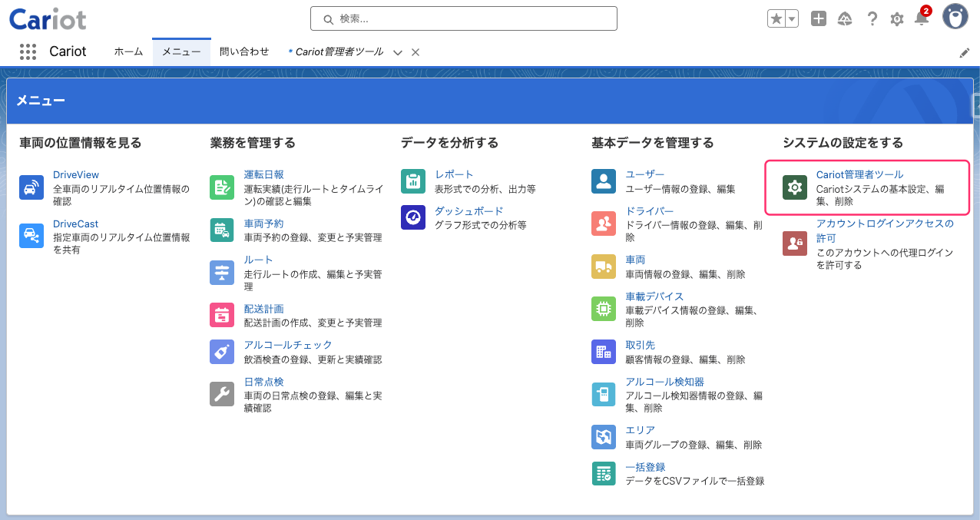Click the Cariot logo

(x=48, y=19)
